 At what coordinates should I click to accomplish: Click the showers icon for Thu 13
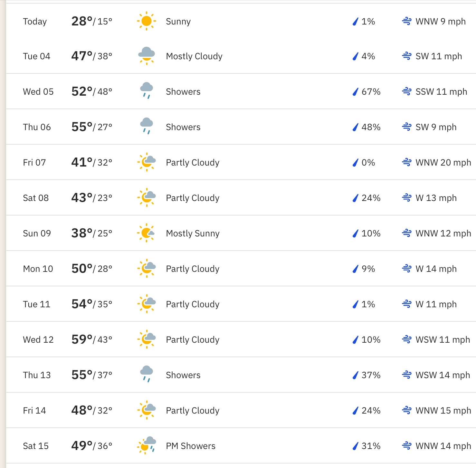[x=147, y=374]
